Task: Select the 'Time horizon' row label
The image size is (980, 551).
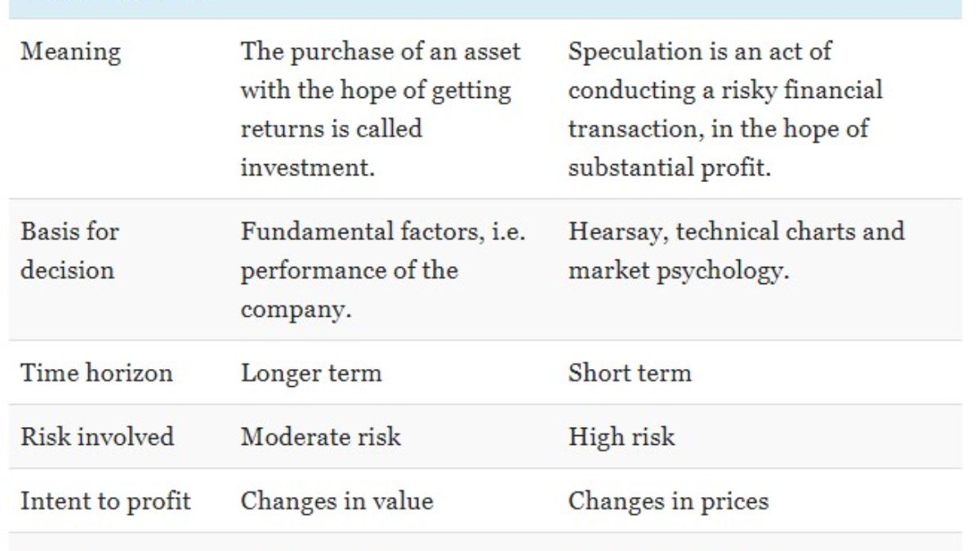Action: [96, 373]
